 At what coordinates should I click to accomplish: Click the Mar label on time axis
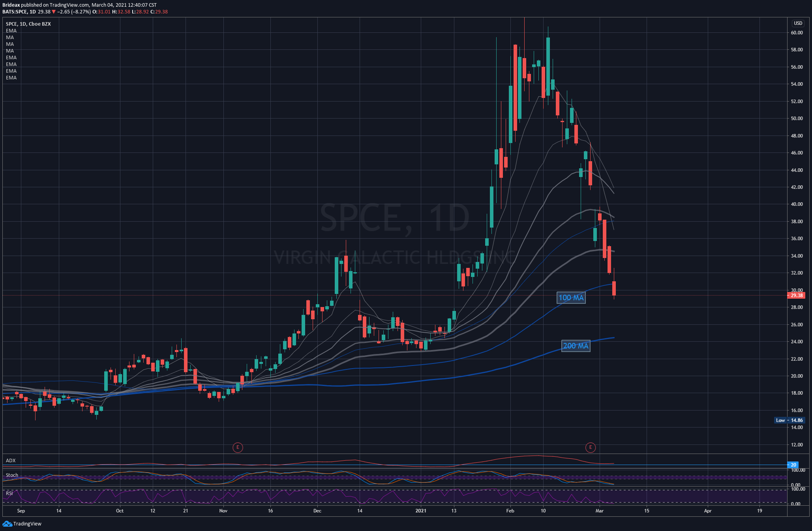(x=600, y=511)
